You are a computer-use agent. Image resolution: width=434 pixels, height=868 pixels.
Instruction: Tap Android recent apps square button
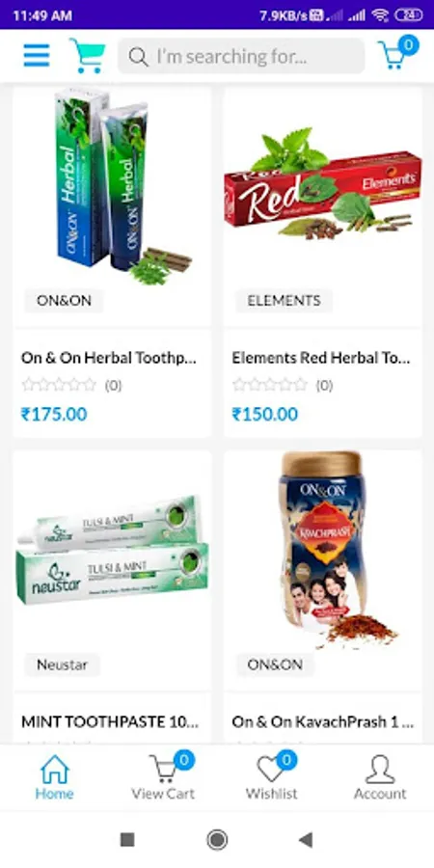pos(127,840)
